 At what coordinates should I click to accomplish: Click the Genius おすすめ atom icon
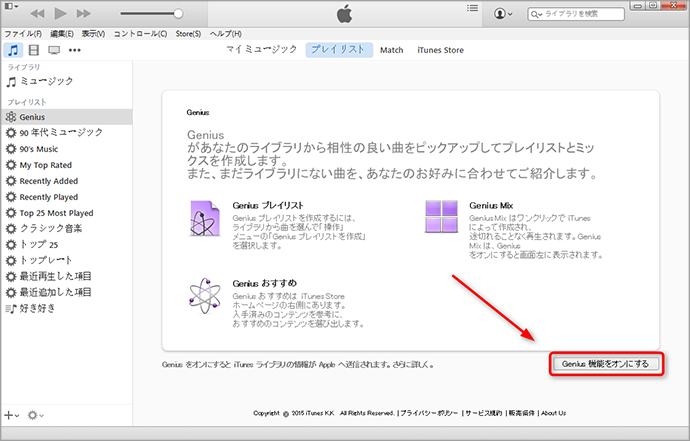point(205,296)
